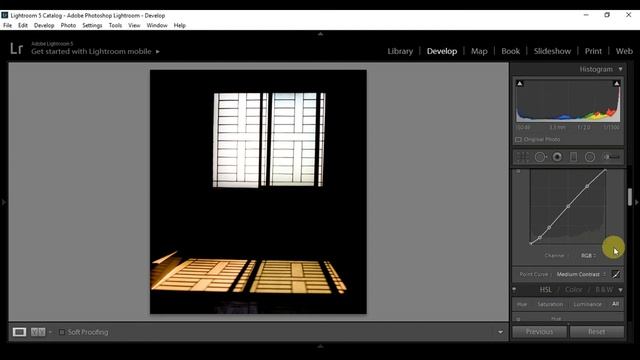Select the Spot Removal tool
The image size is (640, 360).
[x=540, y=157]
